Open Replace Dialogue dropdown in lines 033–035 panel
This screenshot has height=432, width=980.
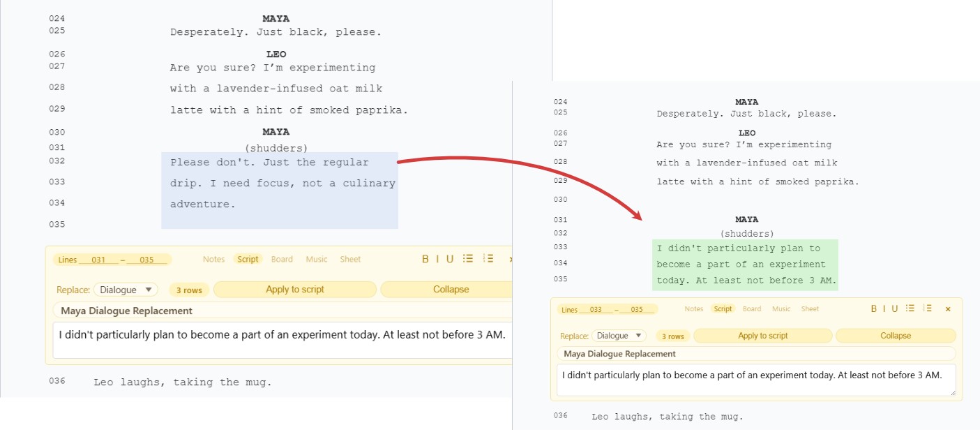pyautogui.click(x=618, y=336)
